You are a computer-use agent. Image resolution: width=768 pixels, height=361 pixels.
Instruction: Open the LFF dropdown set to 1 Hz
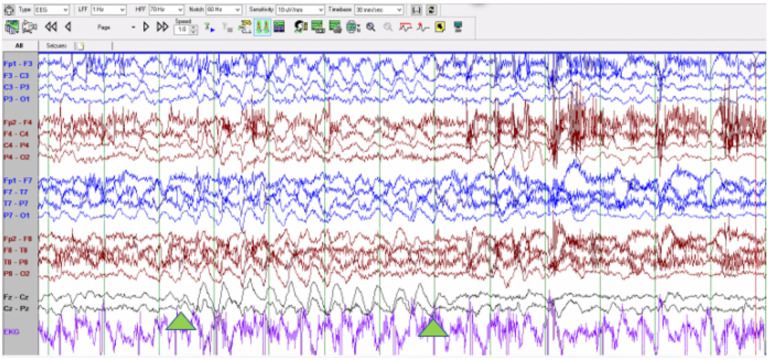click(109, 10)
